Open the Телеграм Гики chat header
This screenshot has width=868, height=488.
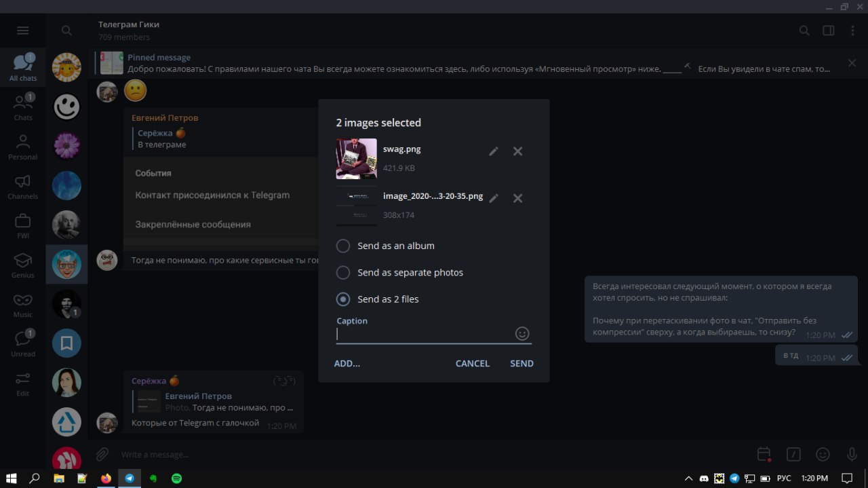coord(129,31)
